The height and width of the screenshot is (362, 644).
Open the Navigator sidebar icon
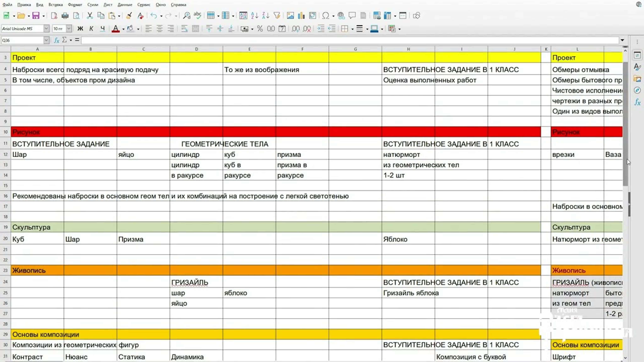pos(637,90)
